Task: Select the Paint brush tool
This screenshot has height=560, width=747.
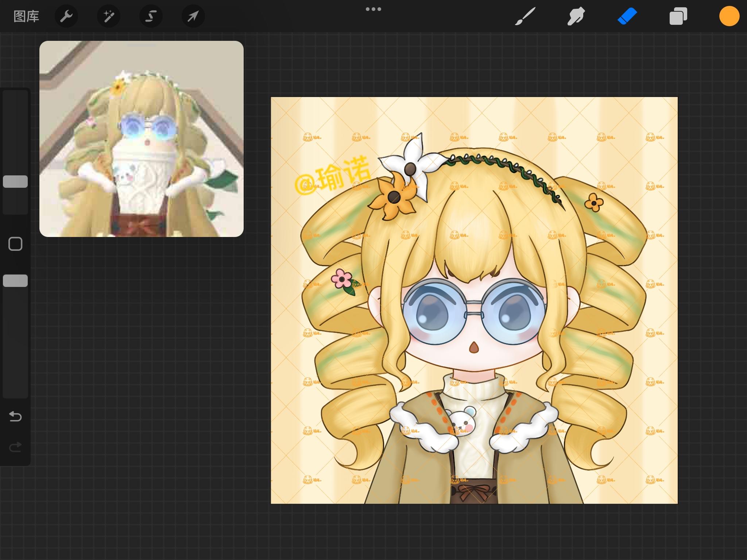Action: click(525, 16)
